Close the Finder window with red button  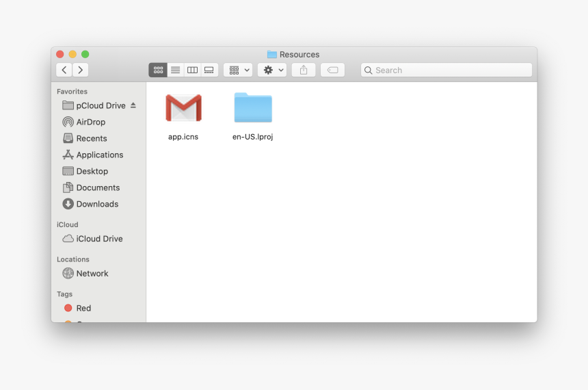point(60,55)
